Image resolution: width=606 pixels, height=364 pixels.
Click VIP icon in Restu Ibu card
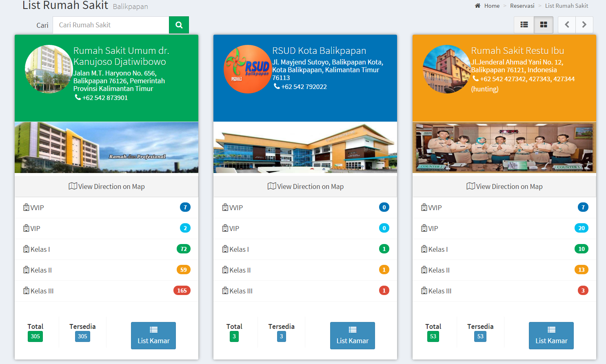tap(424, 228)
